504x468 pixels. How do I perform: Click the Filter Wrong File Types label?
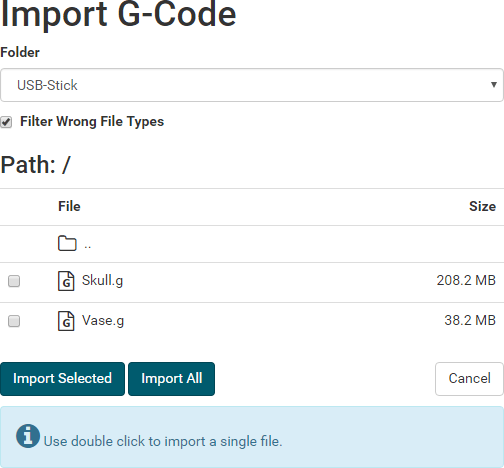pos(92,122)
